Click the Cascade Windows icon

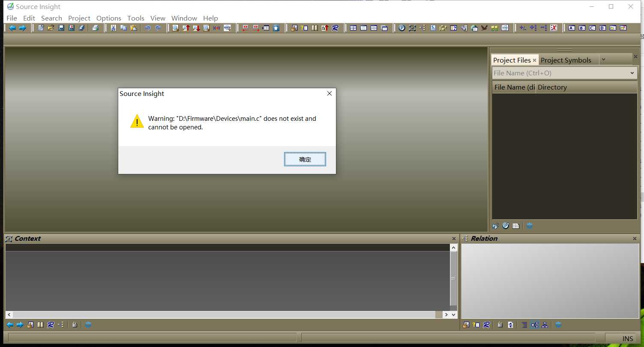pos(384,28)
